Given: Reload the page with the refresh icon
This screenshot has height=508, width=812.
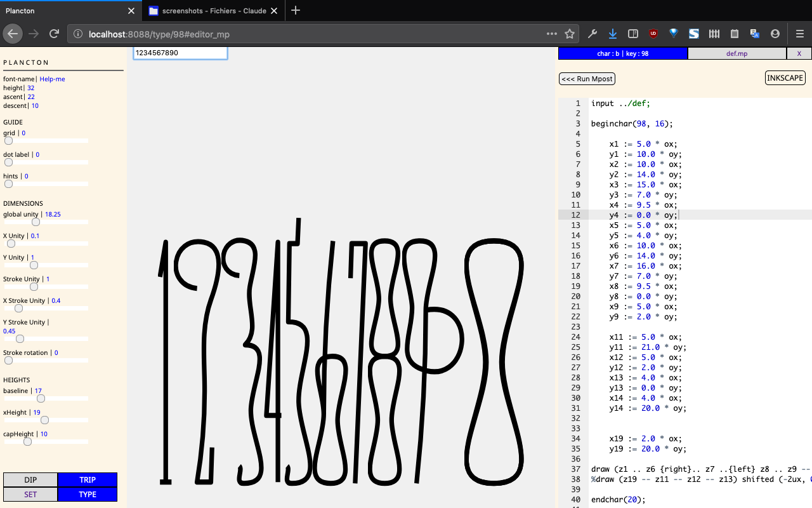Looking at the screenshot, I should pos(55,34).
